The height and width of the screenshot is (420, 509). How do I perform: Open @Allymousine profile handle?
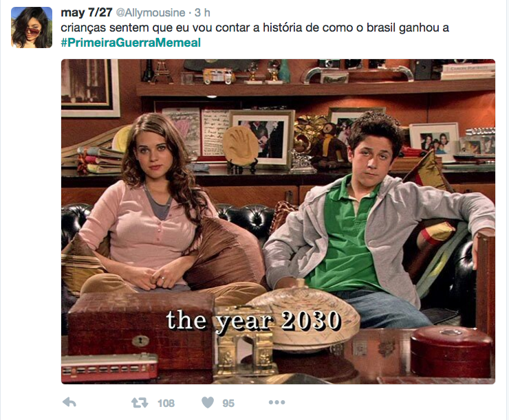151,12
